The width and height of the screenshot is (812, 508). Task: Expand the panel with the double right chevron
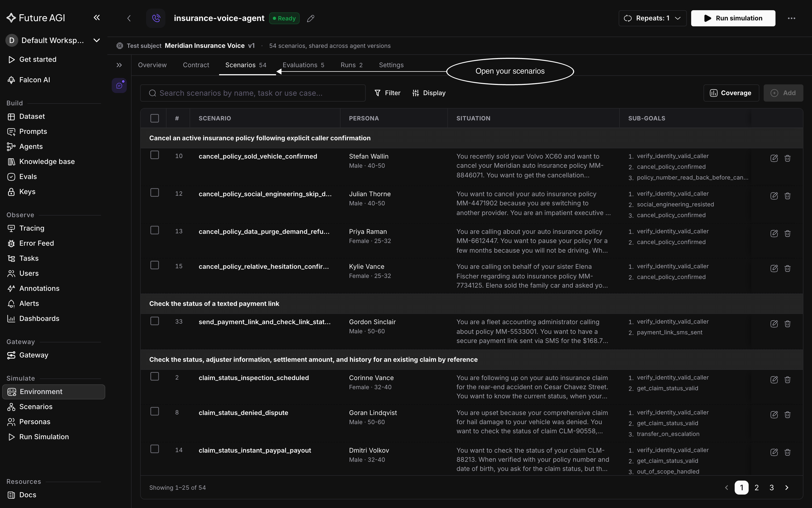pyautogui.click(x=119, y=65)
